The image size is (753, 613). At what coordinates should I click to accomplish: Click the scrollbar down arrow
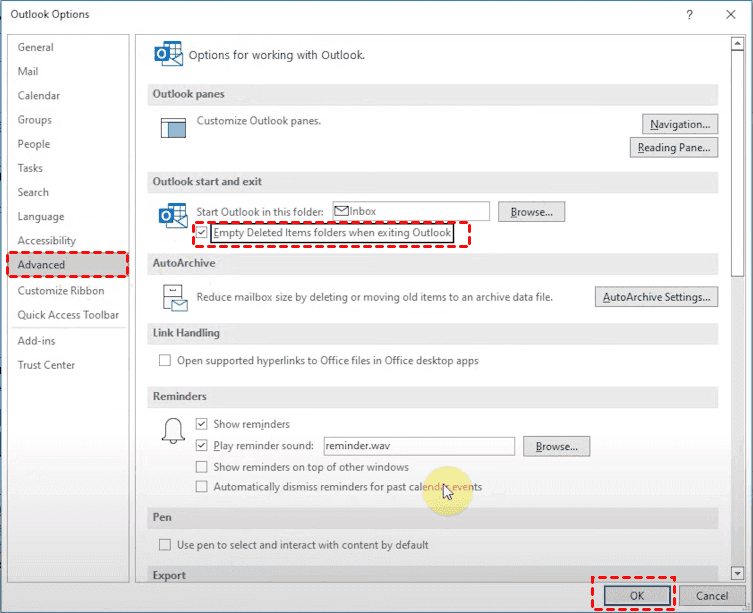click(737, 573)
